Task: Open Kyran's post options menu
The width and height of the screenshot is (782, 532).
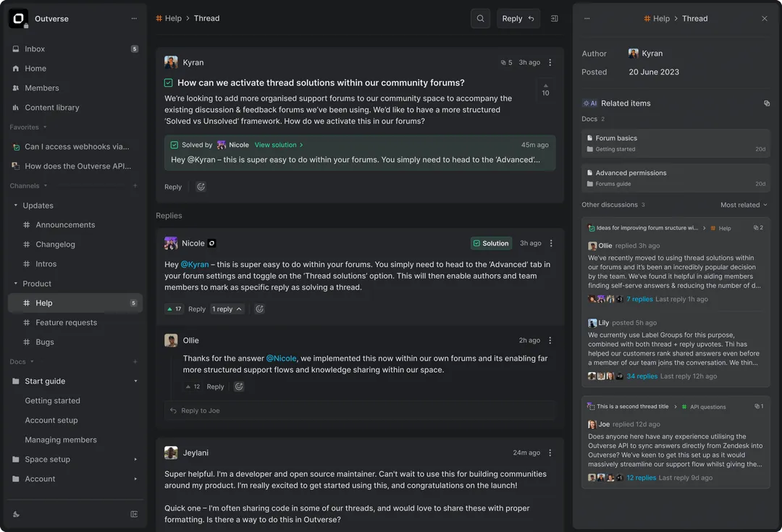Action: point(550,62)
